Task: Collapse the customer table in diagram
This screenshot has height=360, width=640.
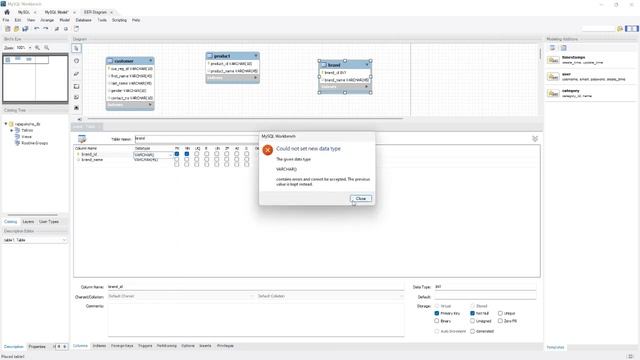Action: click(x=151, y=61)
